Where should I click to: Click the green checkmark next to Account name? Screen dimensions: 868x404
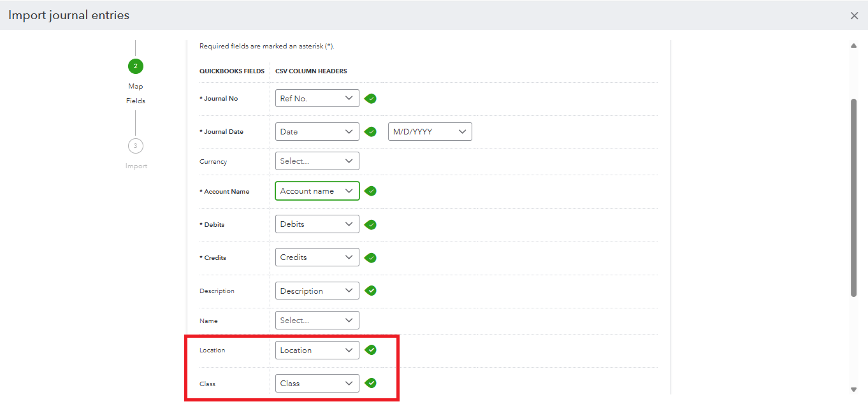pos(370,191)
